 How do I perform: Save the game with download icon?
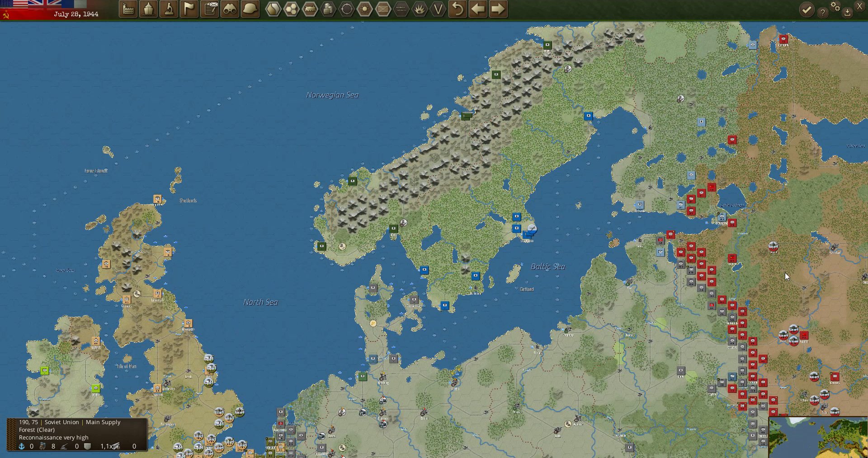click(848, 13)
